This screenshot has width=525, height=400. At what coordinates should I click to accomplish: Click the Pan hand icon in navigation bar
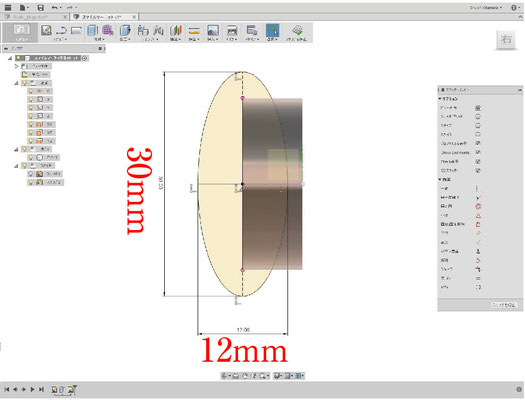click(245, 376)
